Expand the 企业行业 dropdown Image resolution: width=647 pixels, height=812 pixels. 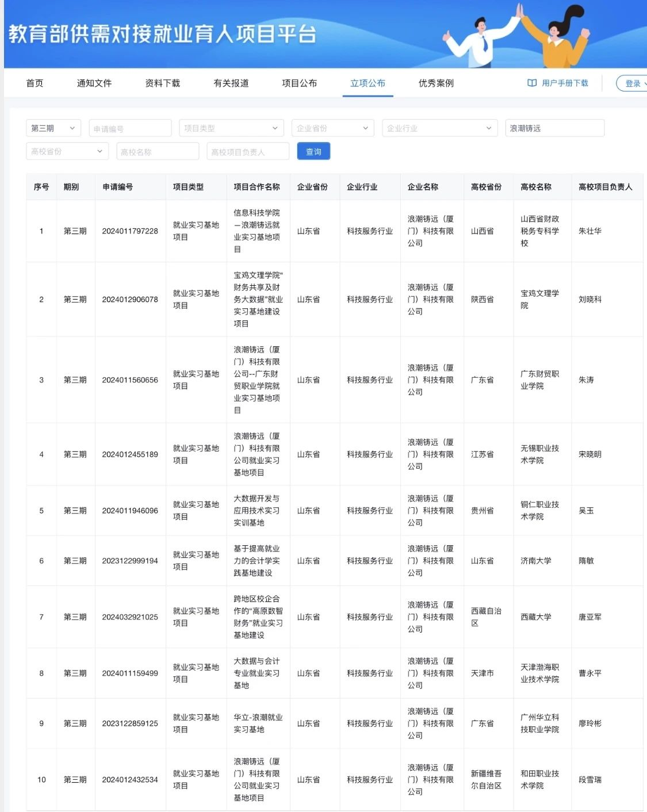click(439, 128)
